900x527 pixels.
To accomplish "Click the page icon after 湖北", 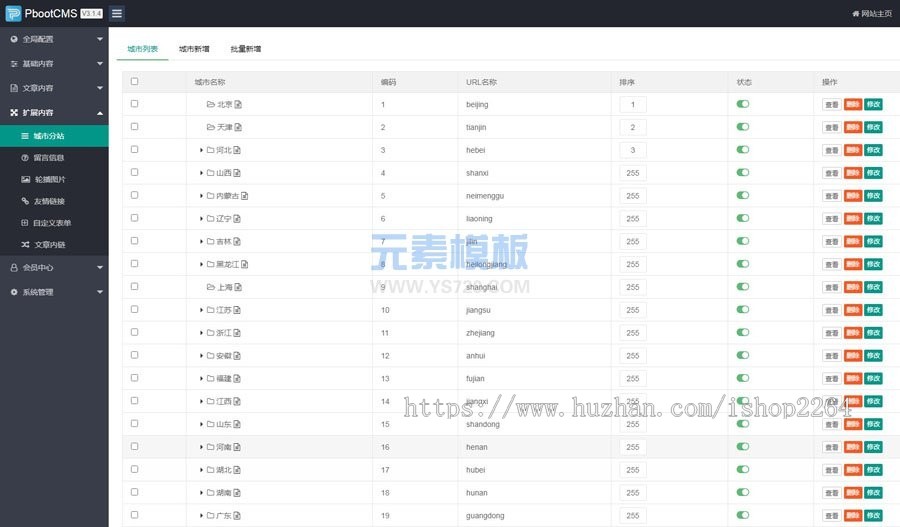I will click(x=237, y=470).
